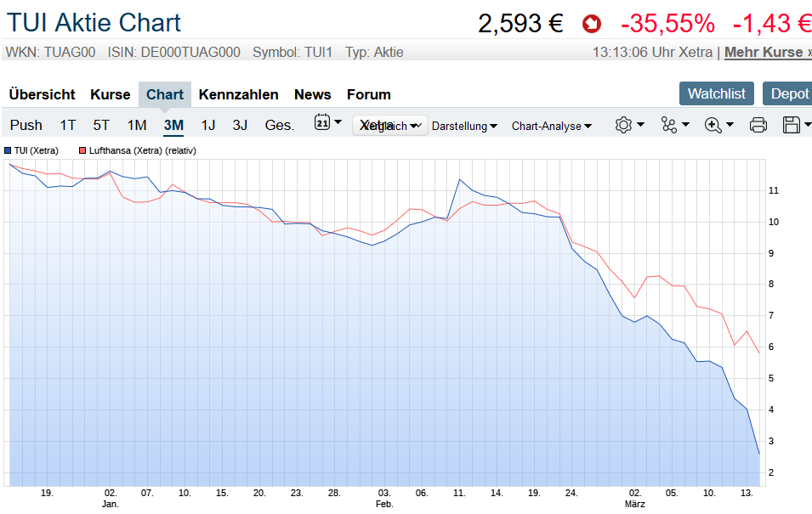Print the chart with printer icon
Screen dimensions: 812x514
[x=758, y=125]
